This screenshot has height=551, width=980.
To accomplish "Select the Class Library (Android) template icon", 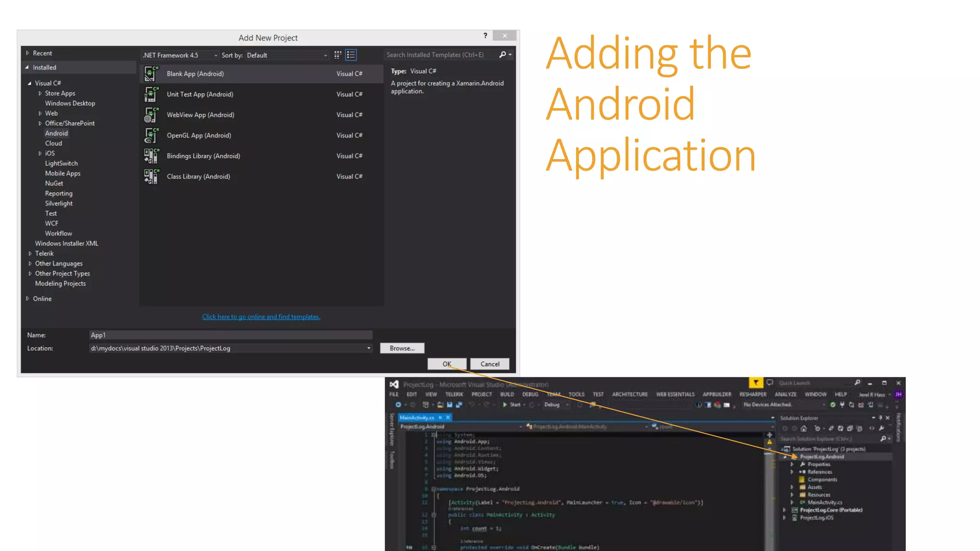I will (151, 176).
